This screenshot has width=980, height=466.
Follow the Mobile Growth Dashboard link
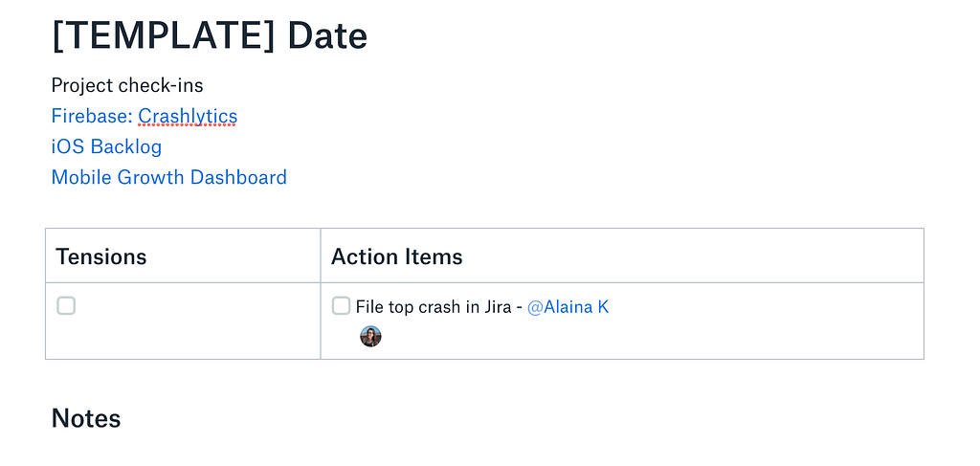coord(168,178)
